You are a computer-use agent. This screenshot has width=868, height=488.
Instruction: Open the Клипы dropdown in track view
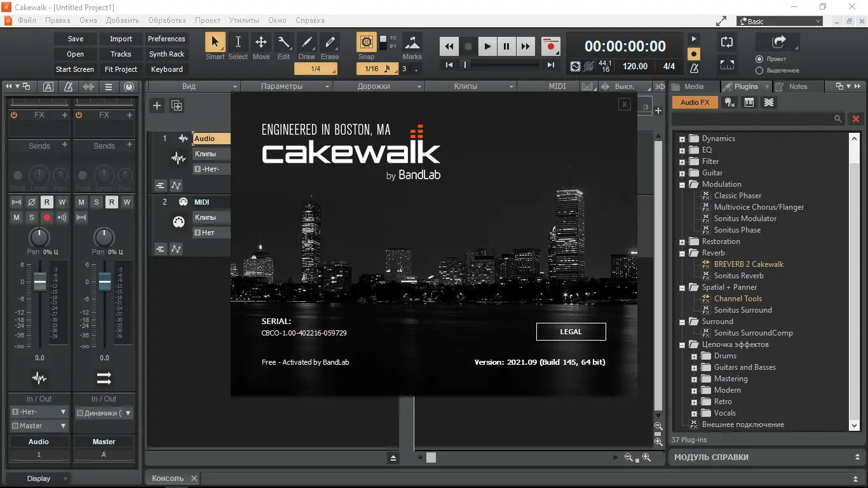(x=471, y=86)
